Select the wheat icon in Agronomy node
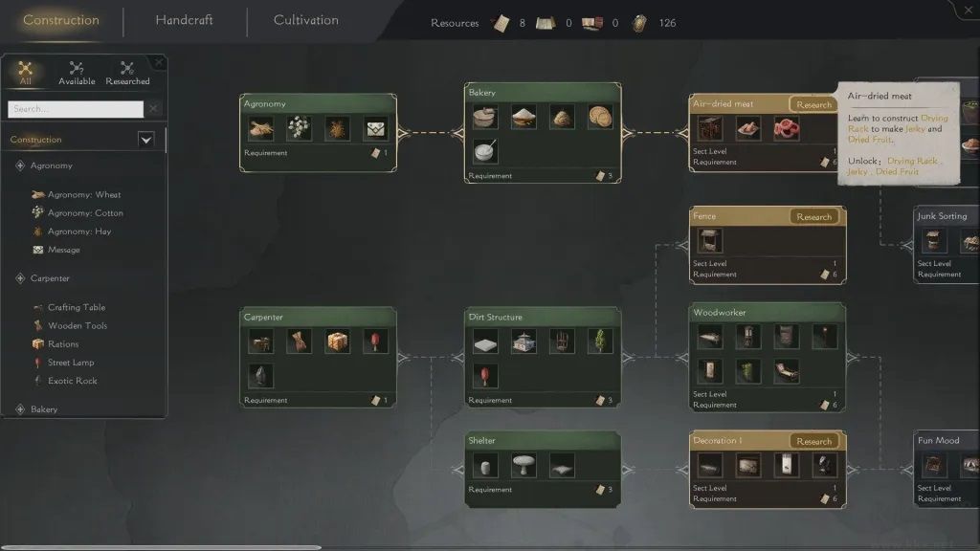Image resolution: width=980 pixels, height=551 pixels. pyautogui.click(x=261, y=129)
